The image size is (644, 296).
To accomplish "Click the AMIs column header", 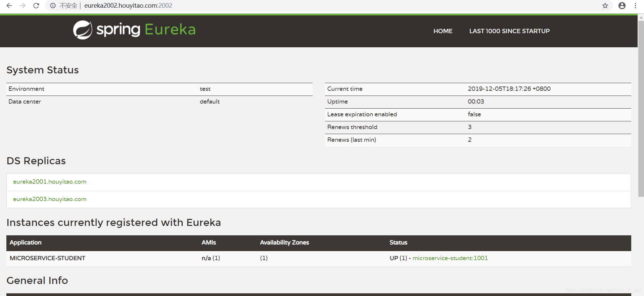I will pos(209,242).
